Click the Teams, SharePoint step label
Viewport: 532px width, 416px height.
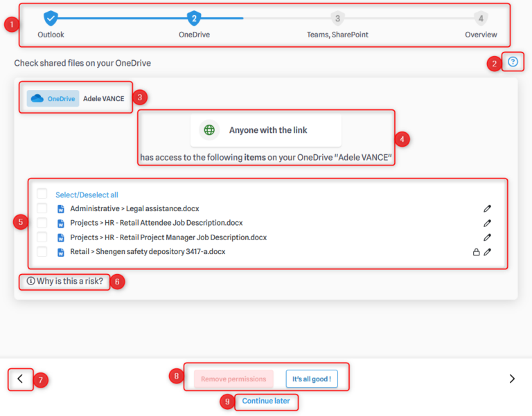tap(337, 35)
